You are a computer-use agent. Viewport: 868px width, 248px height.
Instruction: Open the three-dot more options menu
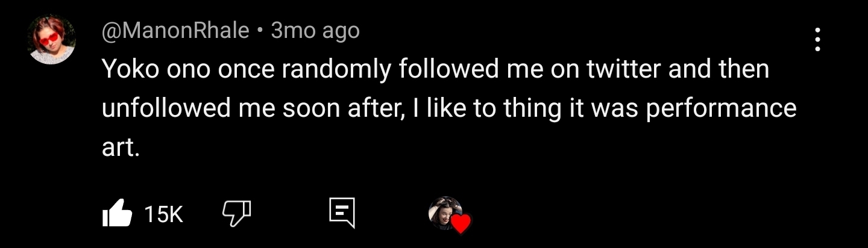pos(817,39)
